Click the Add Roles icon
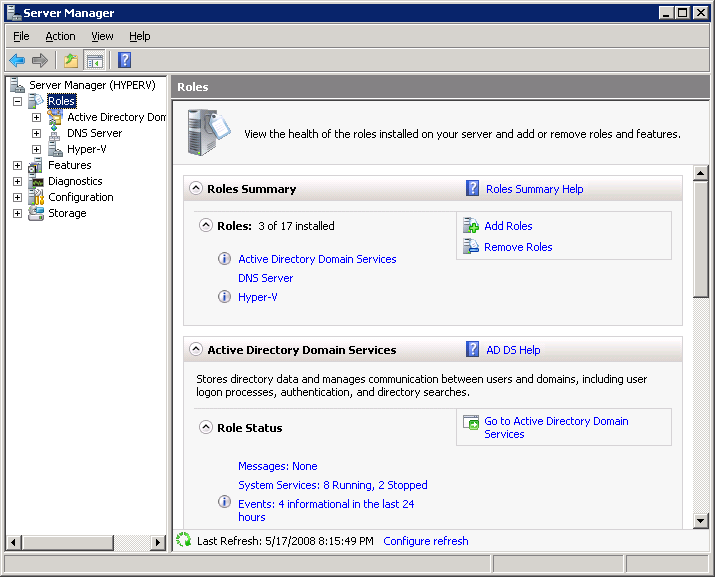The image size is (715, 577). coord(471,225)
